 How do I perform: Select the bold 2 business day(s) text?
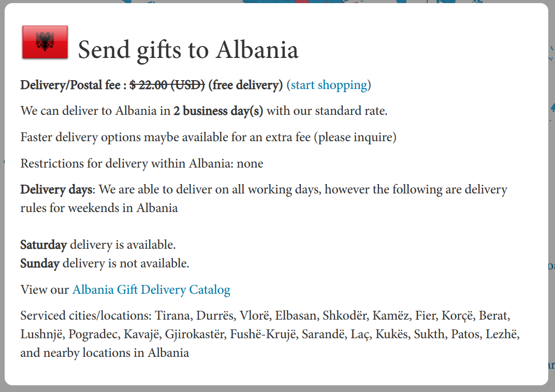coord(218,111)
